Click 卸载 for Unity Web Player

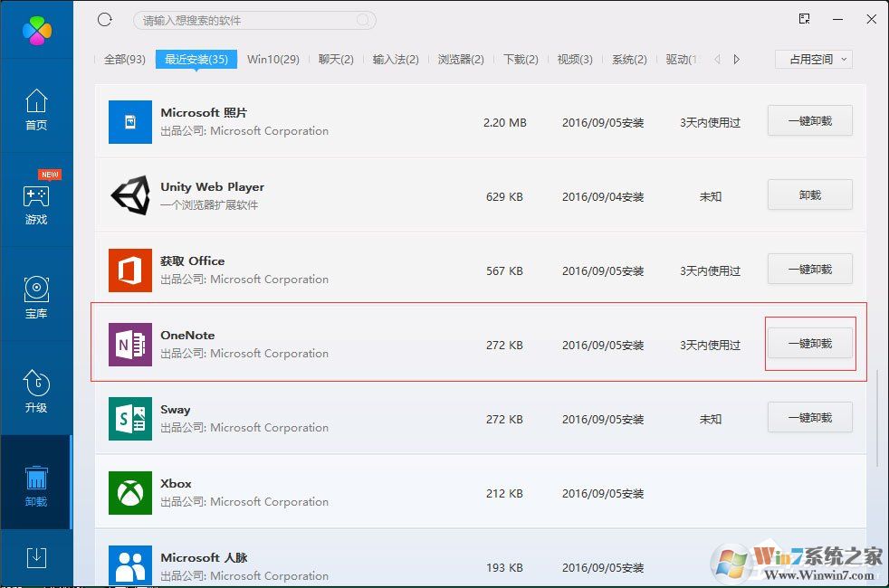click(809, 194)
